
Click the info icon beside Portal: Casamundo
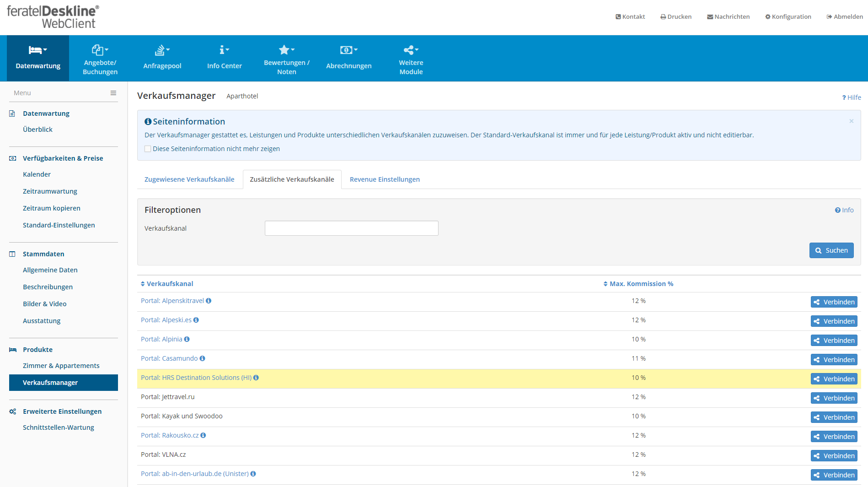coord(202,358)
